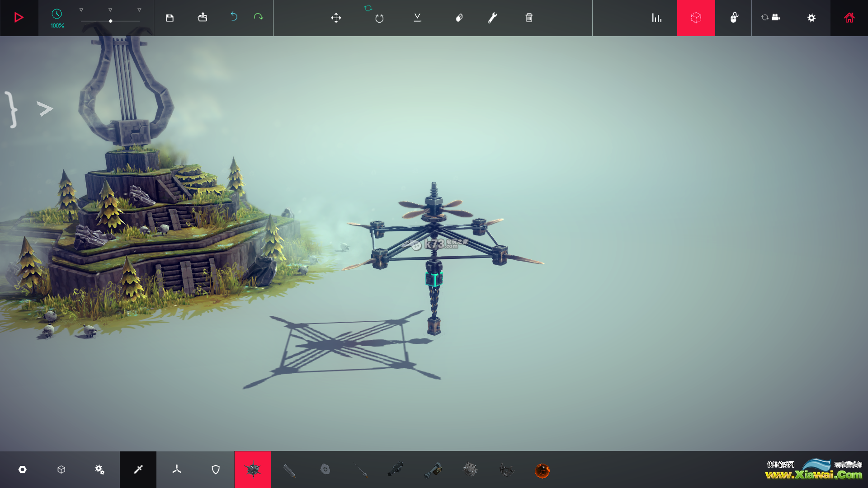This screenshot has height=488, width=868.
Task: Toggle the camera mode icon
Action: (771, 17)
